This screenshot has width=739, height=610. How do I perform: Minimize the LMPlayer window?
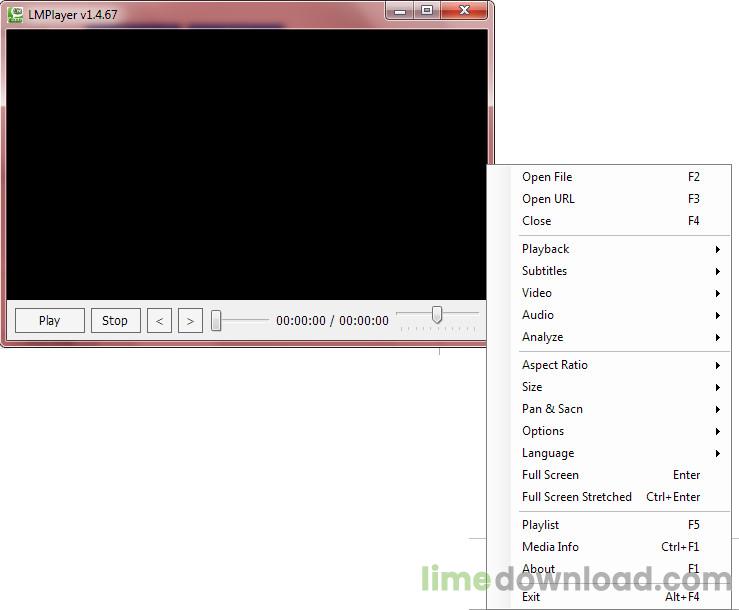[x=400, y=10]
